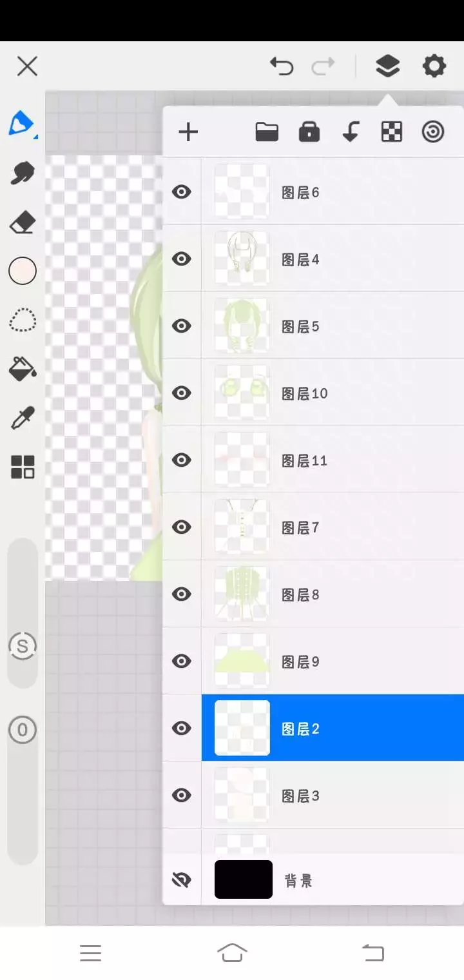The image size is (464, 980).
Task: Select layer 图层4 in the list
Action: pyautogui.click(x=333, y=259)
